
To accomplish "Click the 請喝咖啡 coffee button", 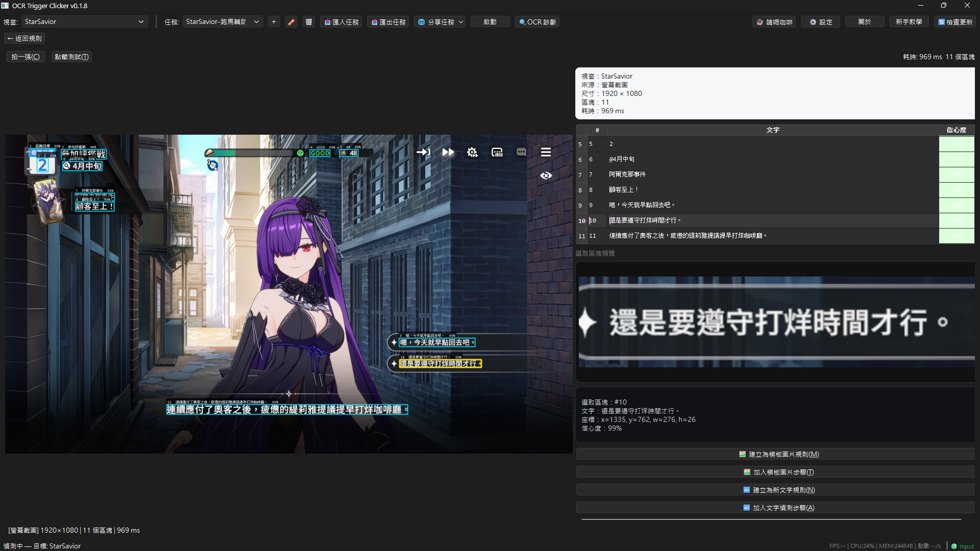I will pos(774,22).
